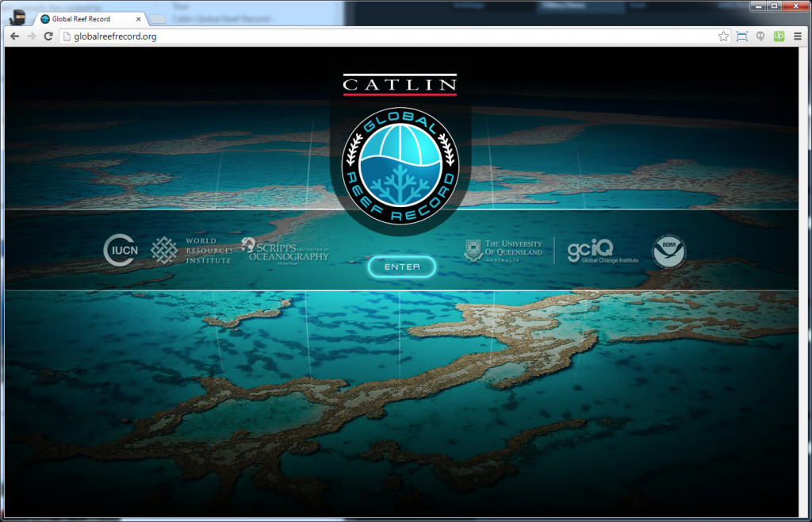Open a new tab button

(158, 20)
